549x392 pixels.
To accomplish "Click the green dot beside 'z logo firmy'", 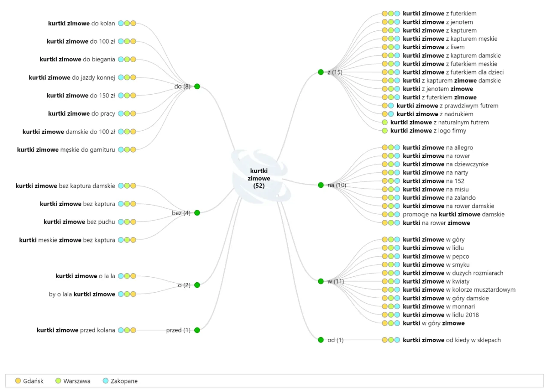I will [x=385, y=131].
